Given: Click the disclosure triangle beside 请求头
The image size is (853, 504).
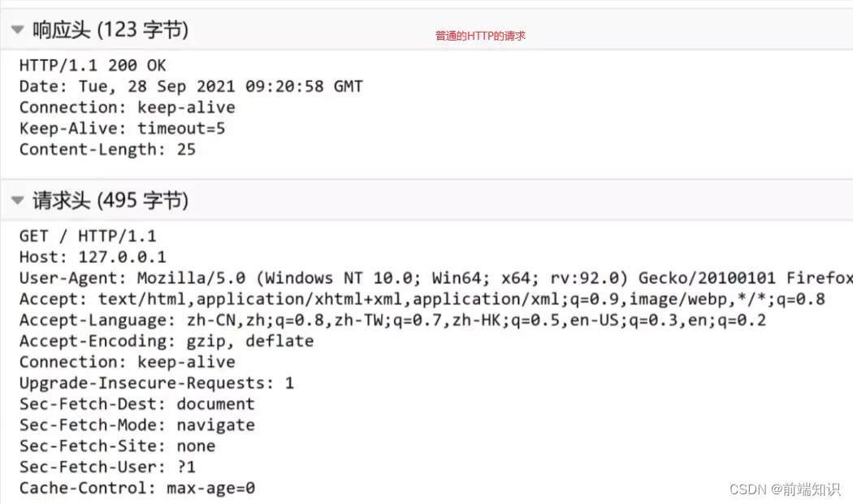Looking at the screenshot, I should [x=17, y=200].
